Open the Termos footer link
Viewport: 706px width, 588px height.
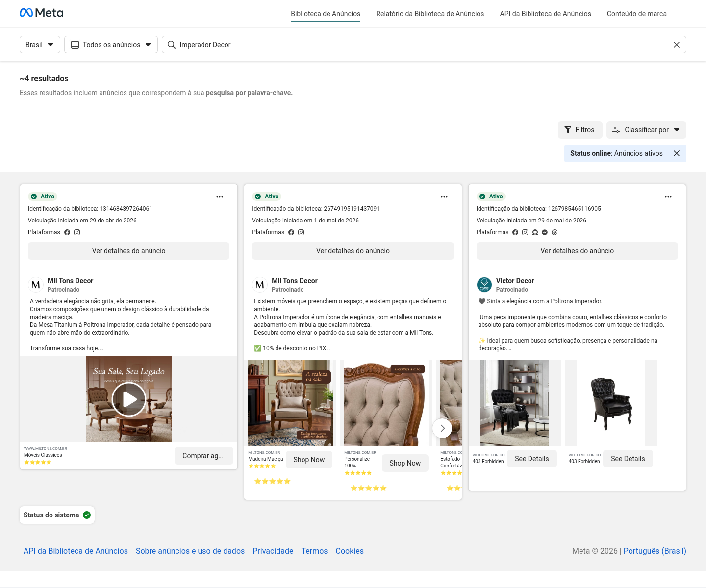pos(314,551)
